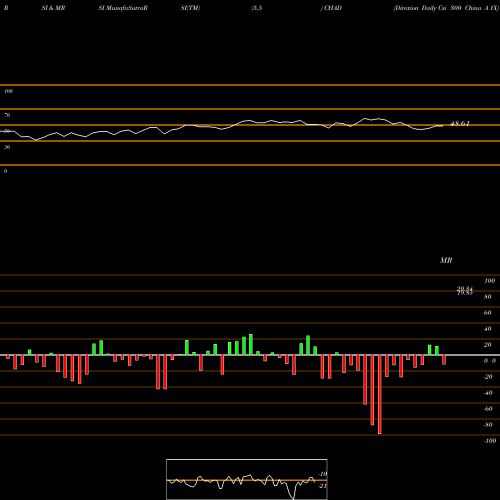Click the RSI axis label 70

point(7,115)
